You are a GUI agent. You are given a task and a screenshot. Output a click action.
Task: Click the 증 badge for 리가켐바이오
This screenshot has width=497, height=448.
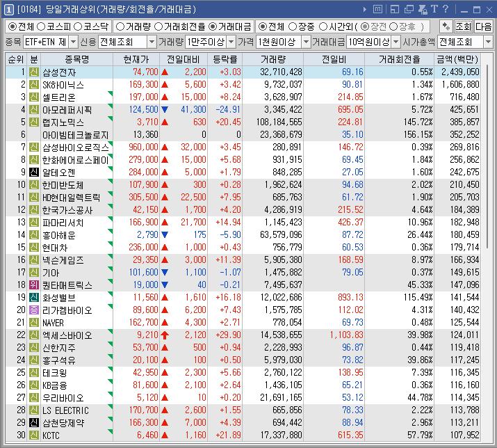(34, 310)
